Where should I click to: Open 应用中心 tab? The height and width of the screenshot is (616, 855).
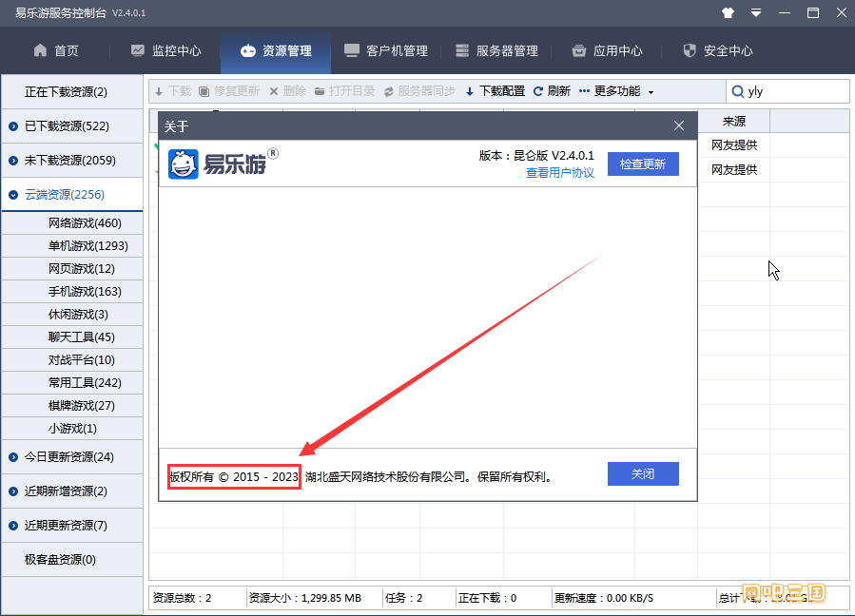(x=607, y=50)
